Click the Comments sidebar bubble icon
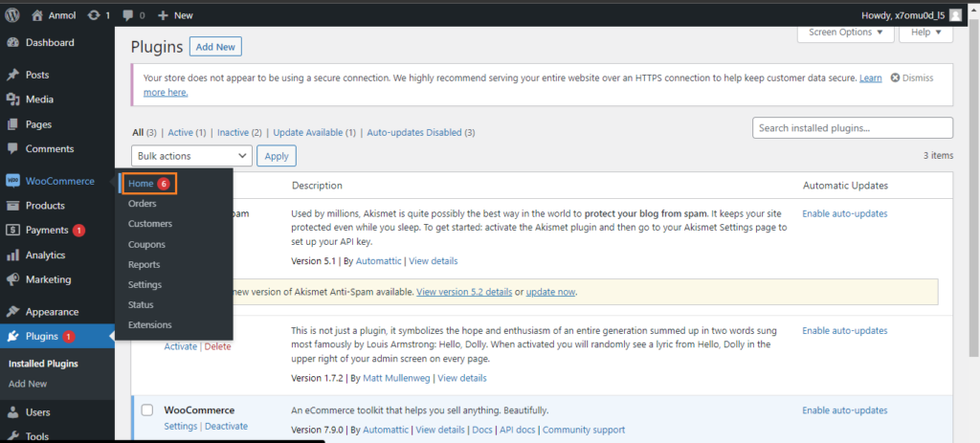This screenshot has width=980, height=443. pos(12,148)
